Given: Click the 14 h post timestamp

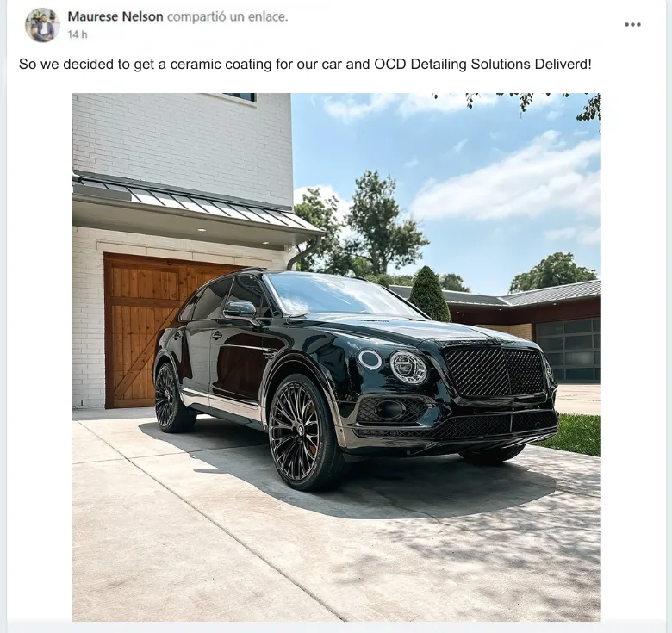Looking at the screenshot, I should point(78,34).
